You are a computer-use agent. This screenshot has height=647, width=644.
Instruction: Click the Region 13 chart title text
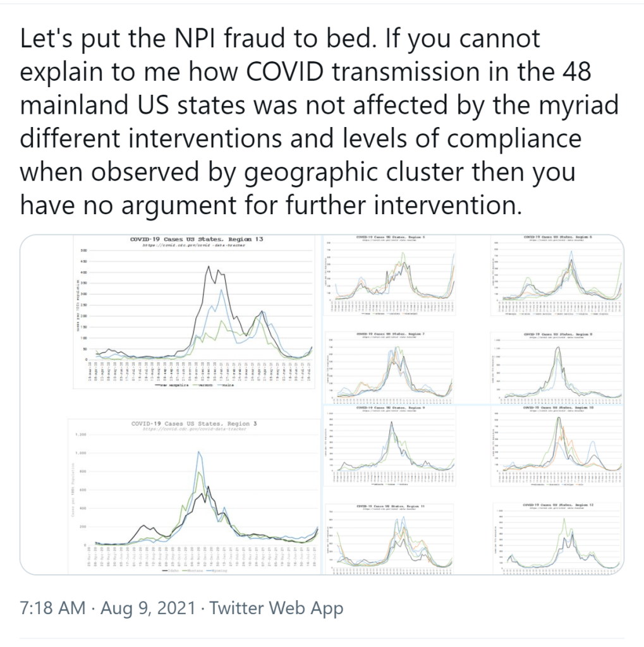[x=196, y=239]
